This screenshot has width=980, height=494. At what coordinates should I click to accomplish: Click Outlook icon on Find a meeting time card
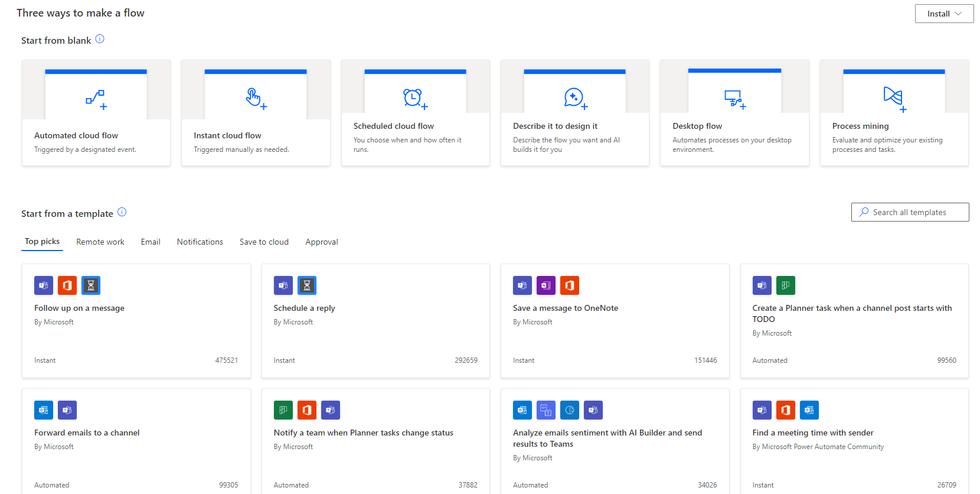[809, 410]
